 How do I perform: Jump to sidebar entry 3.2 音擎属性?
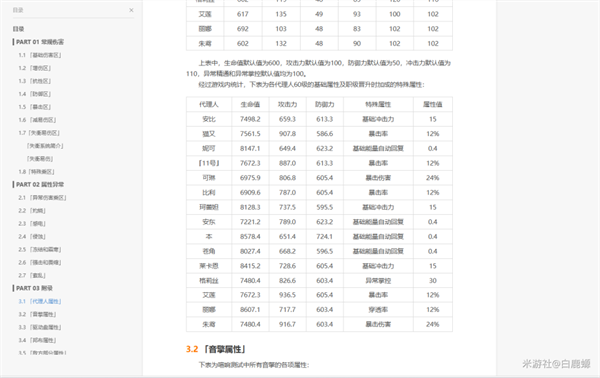tap(38, 314)
